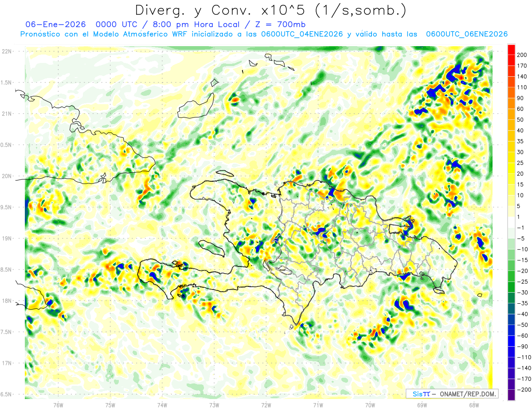Click the 74W longitude label
Screen dimensions: 532x411
[162, 405]
